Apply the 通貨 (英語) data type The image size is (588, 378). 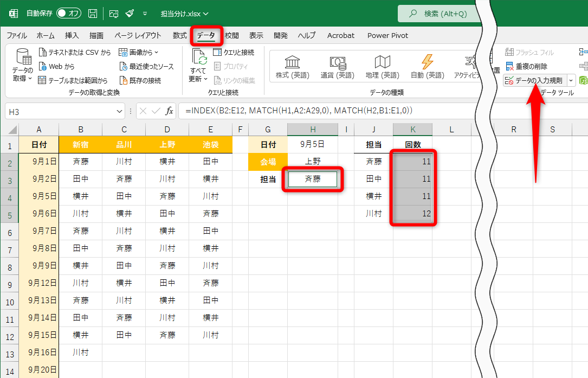pos(337,66)
